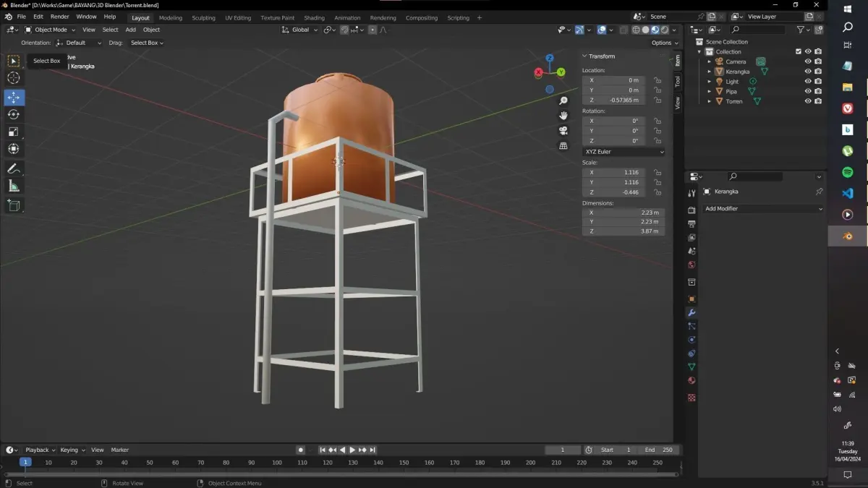Open the XYZ Euler rotation mode dropdown
Screen dimensions: 868x488
tap(624, 152)
